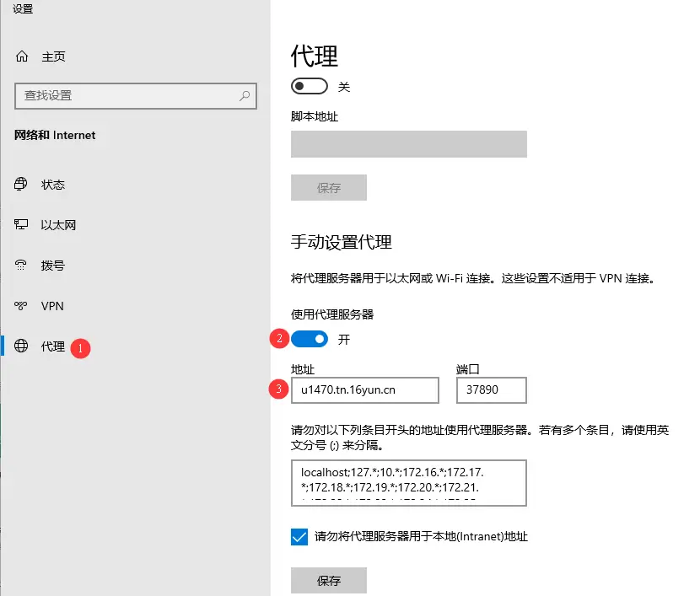Screen dimensions: 700x596
Task: Toggle the 使用自动脚本 proxy switch to 开
Action: tap(309, 86)
